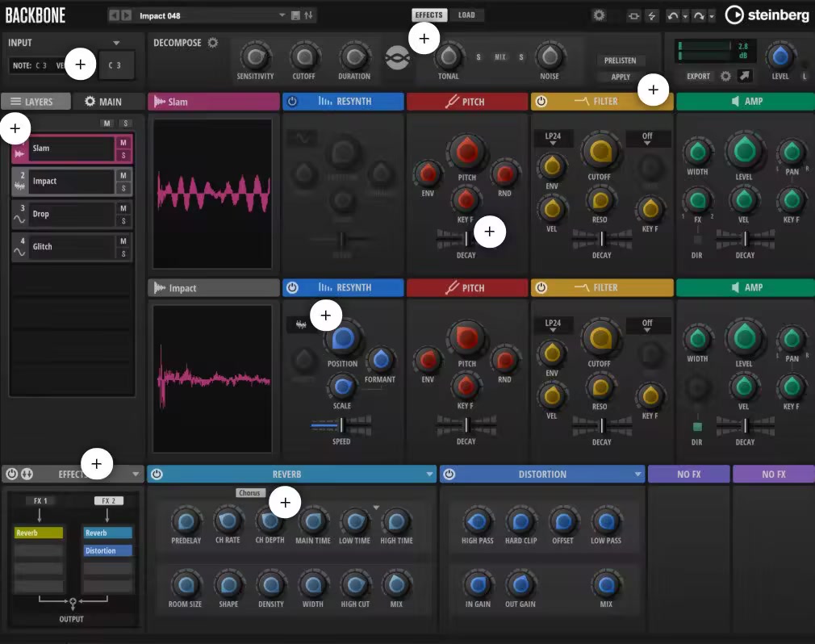The image size is (815, 644).
Task: Click the Steinberg logo
Action: click(x=767, y=15)
